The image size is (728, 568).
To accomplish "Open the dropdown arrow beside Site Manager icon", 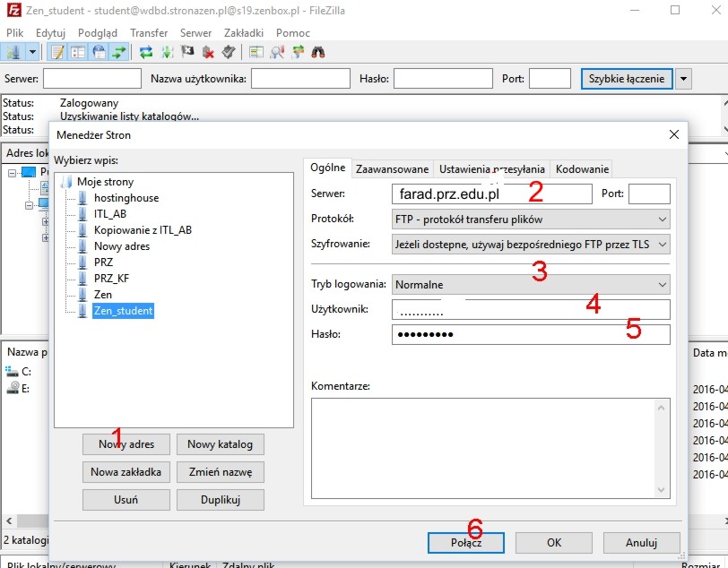I will [32, 52].
